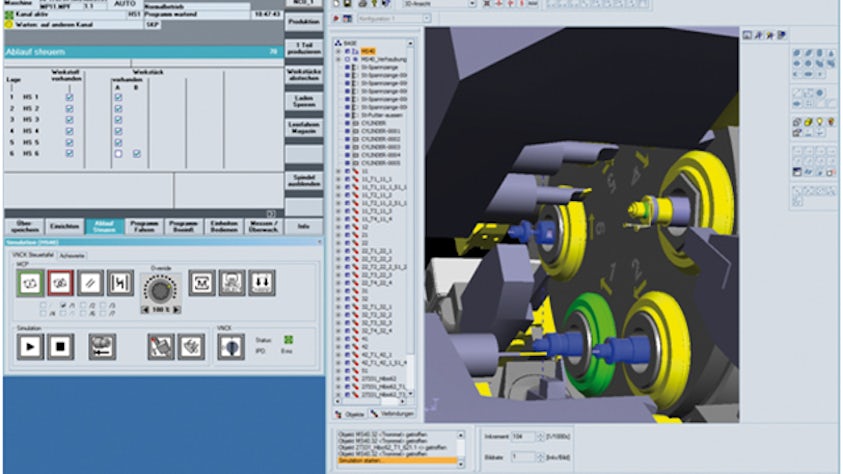Toggle Werkstück A checkbox for HS 1
Viewport: 843px width, 474px height.
(118, 97)
